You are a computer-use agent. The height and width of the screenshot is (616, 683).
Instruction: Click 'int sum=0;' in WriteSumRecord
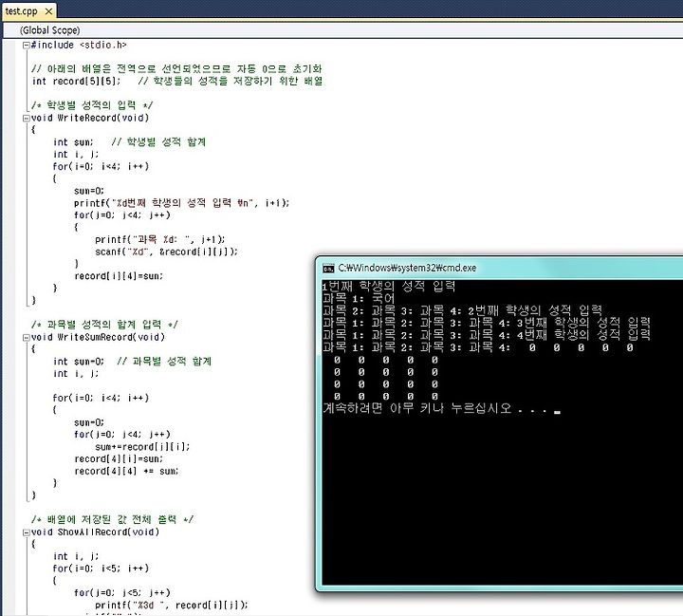coord(79,362)
